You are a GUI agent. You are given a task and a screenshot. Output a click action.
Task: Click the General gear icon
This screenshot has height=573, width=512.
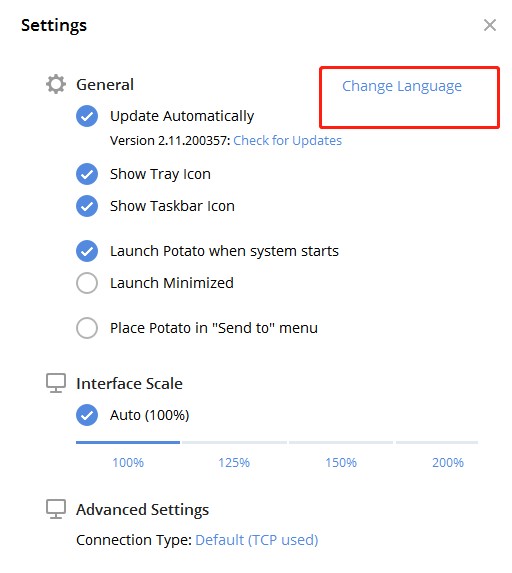56,84
